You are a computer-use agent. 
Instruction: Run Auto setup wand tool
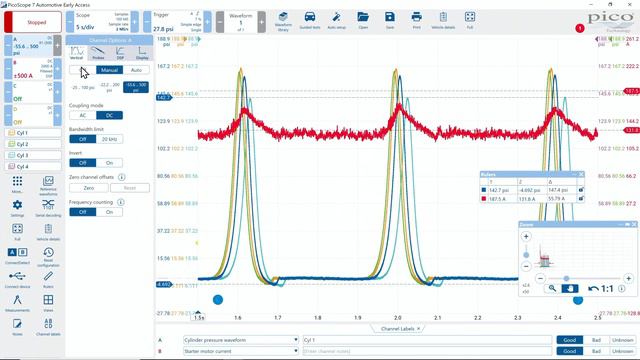pos(336,21)
